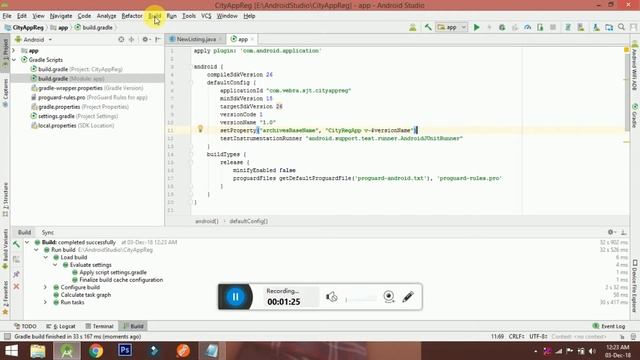Expand the app module tree node
The height and width of the screenshot is (360, 640).
point(14,51)
